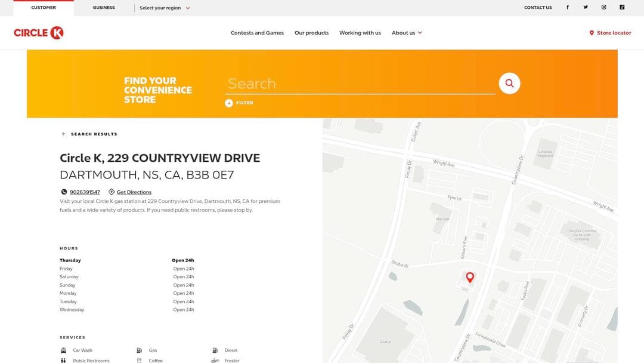Expand the About us menu
The height and width of the screenshot is (363, 644).
coord(407,33)
